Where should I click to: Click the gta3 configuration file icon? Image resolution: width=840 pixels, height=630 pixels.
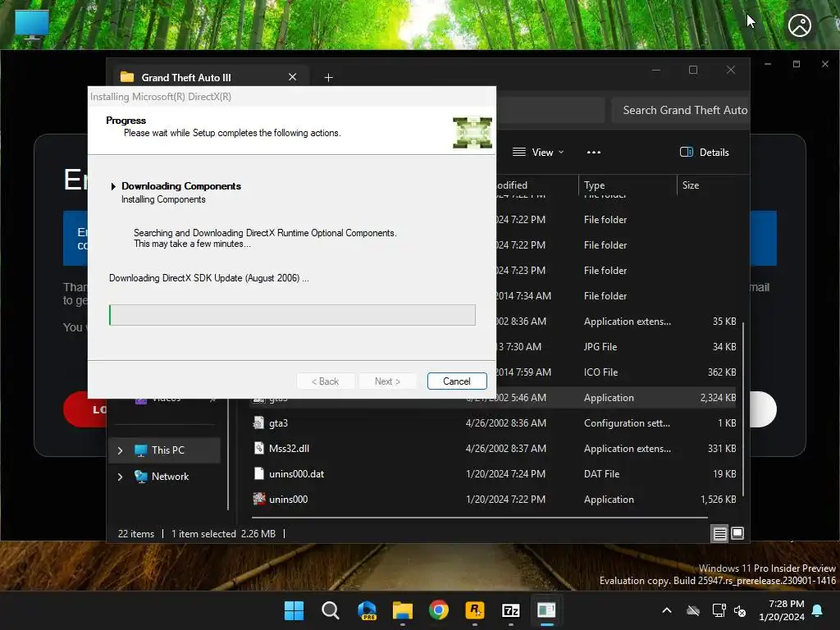(258, 423)
